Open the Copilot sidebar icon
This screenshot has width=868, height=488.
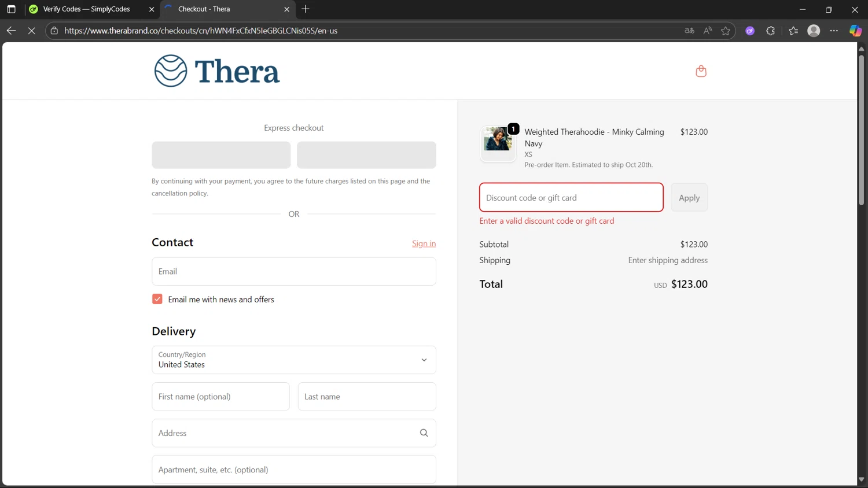pyautogui.click(x=855, y=31)
